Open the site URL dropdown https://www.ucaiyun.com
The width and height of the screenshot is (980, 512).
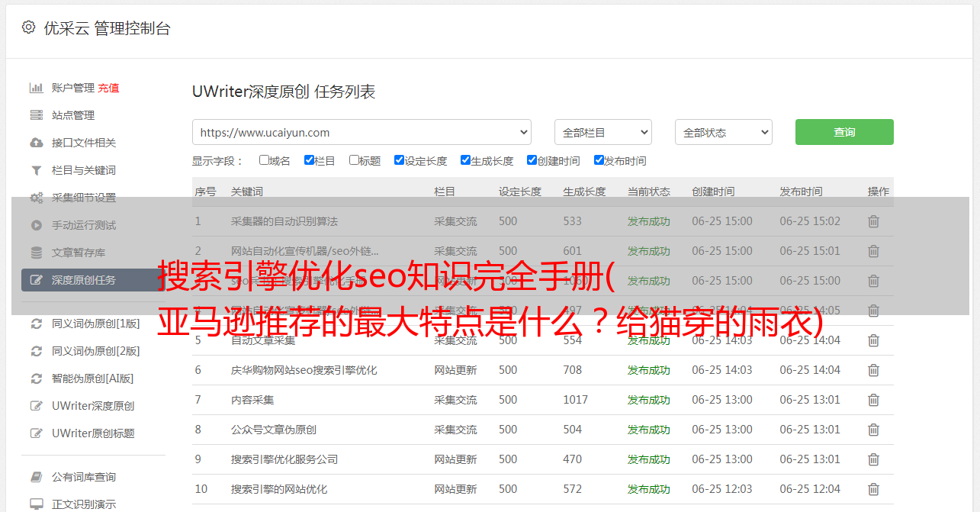coord(361,132)
